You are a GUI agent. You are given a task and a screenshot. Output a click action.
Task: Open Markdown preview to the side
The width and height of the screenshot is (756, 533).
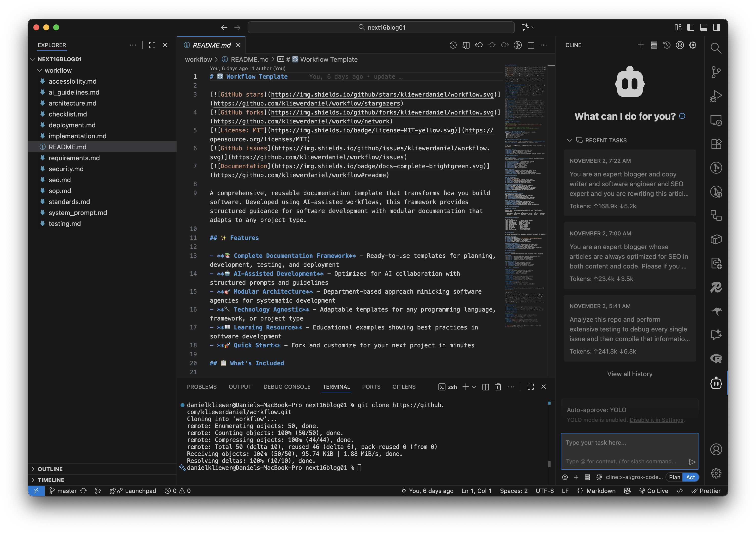click(x=466, y=45)
